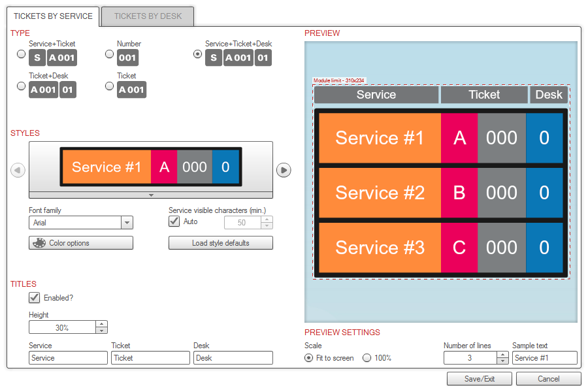Select Service+Ticket+Desk type radio button
The width and height of the screenshot is (588, 392).
(197, 54)
